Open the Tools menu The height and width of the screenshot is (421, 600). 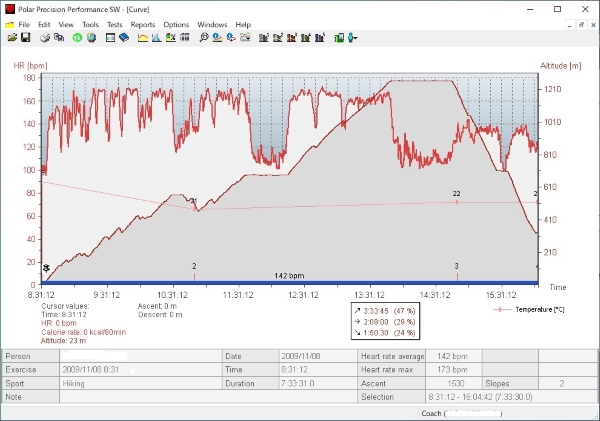coord(90,25)
